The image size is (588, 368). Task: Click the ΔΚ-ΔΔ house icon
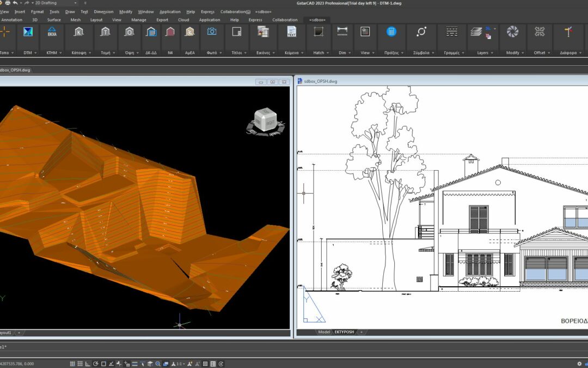151,32
